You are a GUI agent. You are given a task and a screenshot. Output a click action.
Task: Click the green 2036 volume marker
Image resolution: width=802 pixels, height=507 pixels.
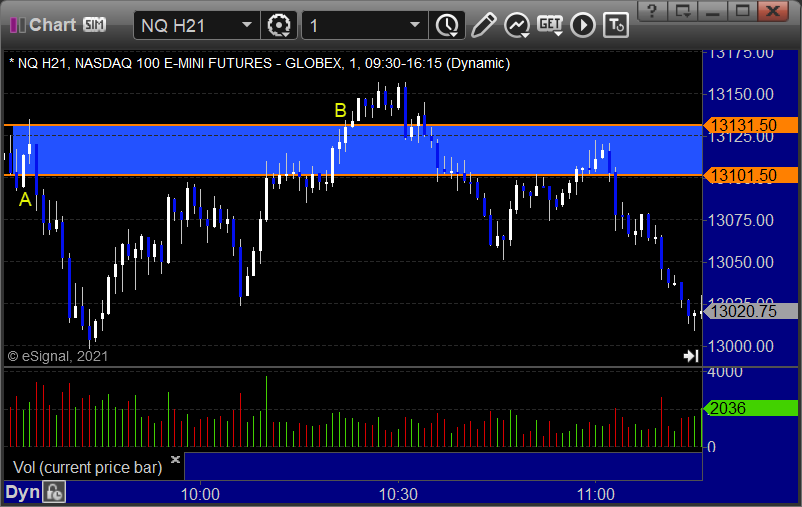tap(750, 408)
